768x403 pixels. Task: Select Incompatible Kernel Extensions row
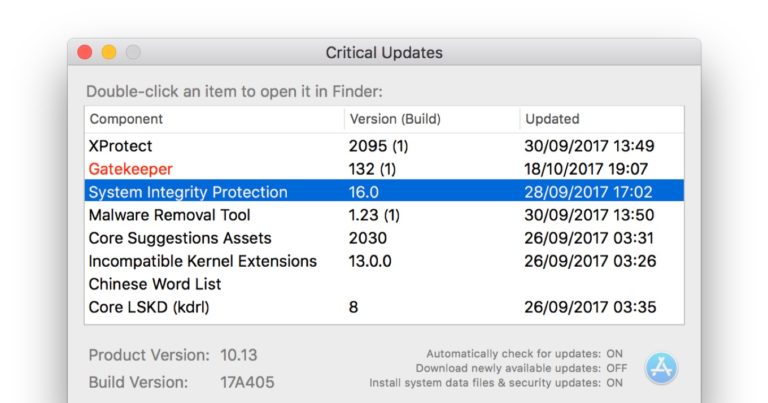(x=202, y=261)
